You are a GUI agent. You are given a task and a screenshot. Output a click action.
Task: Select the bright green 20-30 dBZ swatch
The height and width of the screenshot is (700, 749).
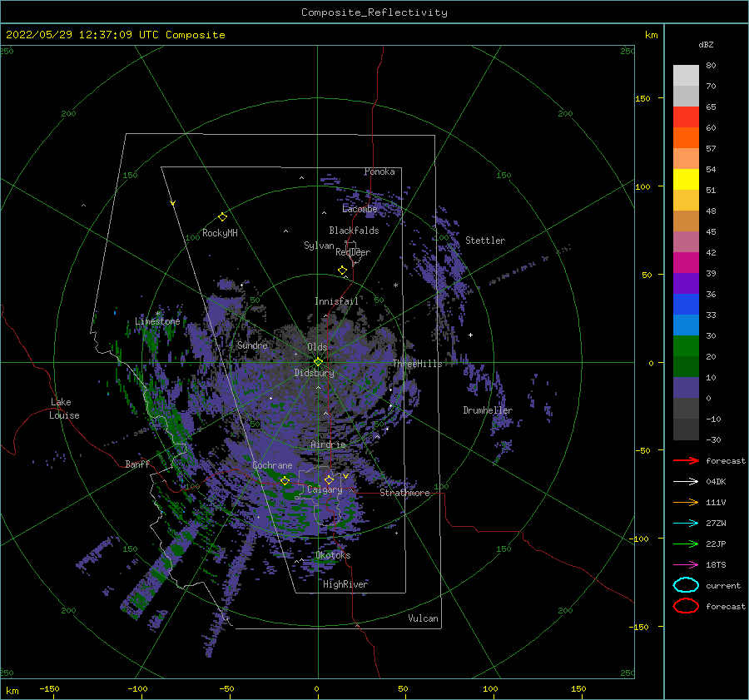click(686, 346)
